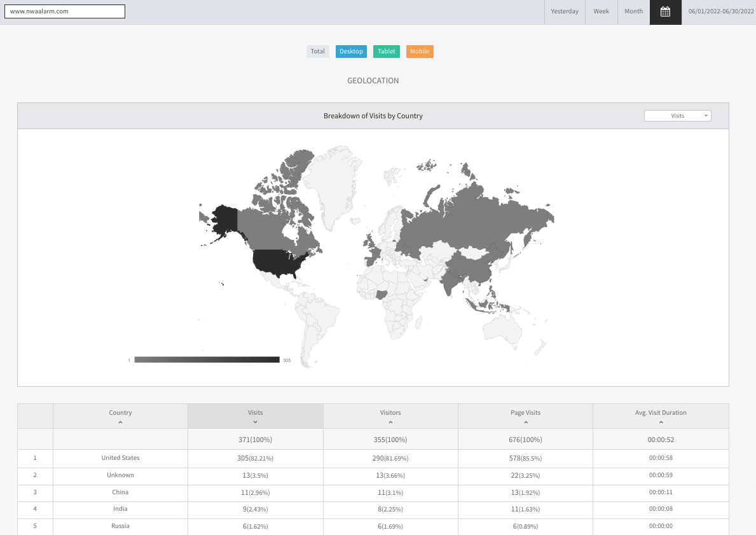
Task: Select the Month time range tab
Action: click(x=633, y=11)
